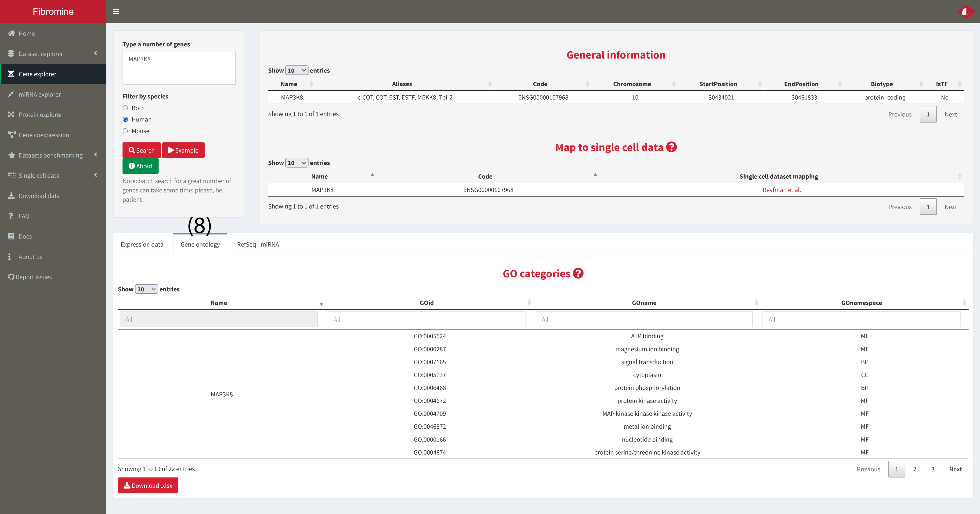Switch to the RefSeq - miRNA tab
Viewport: 980px width, 514px height.
click(x=258, y=244)
